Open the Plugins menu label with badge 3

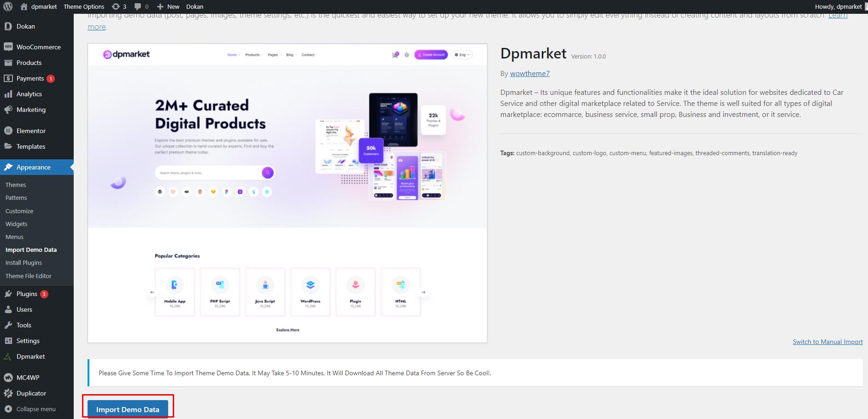click(27, 294)
